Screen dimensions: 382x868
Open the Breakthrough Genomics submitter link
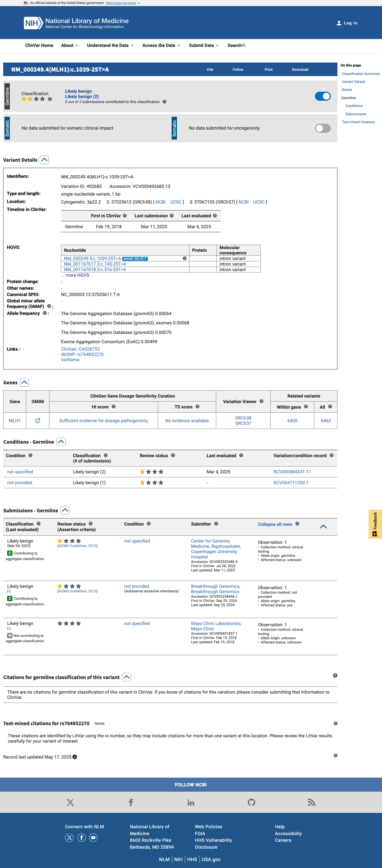[x=215, y=589]
